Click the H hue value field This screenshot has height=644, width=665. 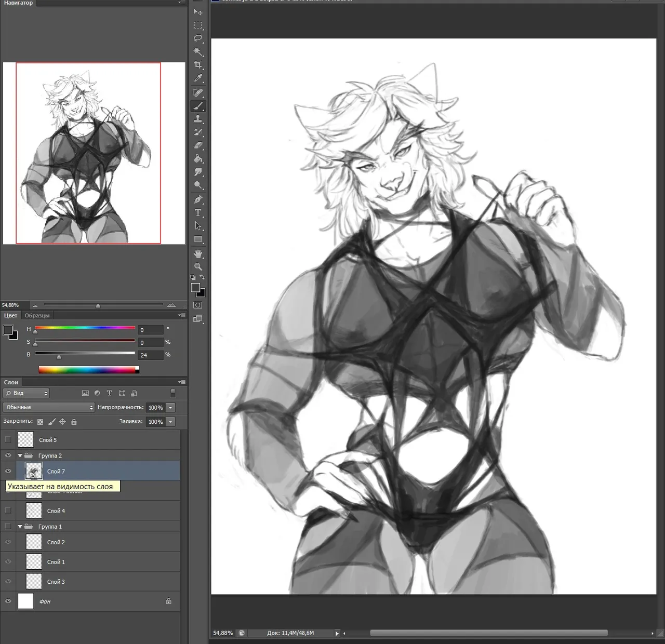coord(151,330)
